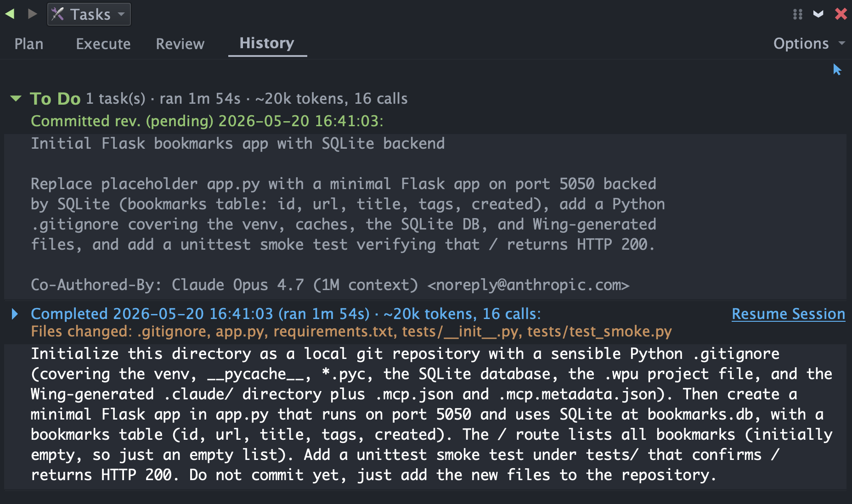Image resolution: width=852 pixels, height=504 pixels.
Task: Click the 'Initialize this directory' prompt text
Action: coord(431,414)
